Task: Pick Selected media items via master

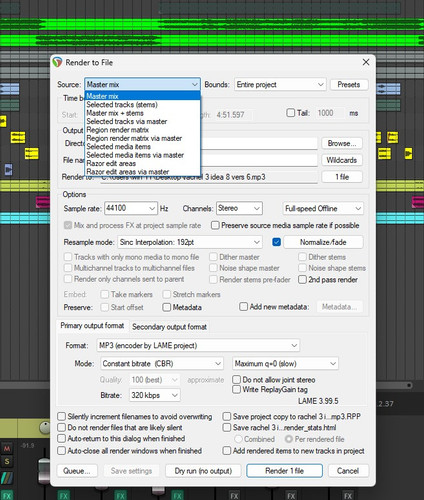Action: 142,155
